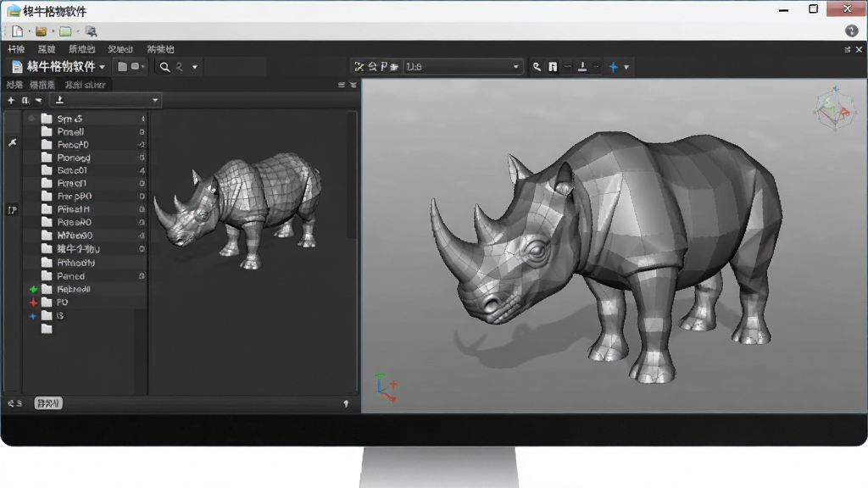Click the stamp icon above the viewport

tap(581, 67)
